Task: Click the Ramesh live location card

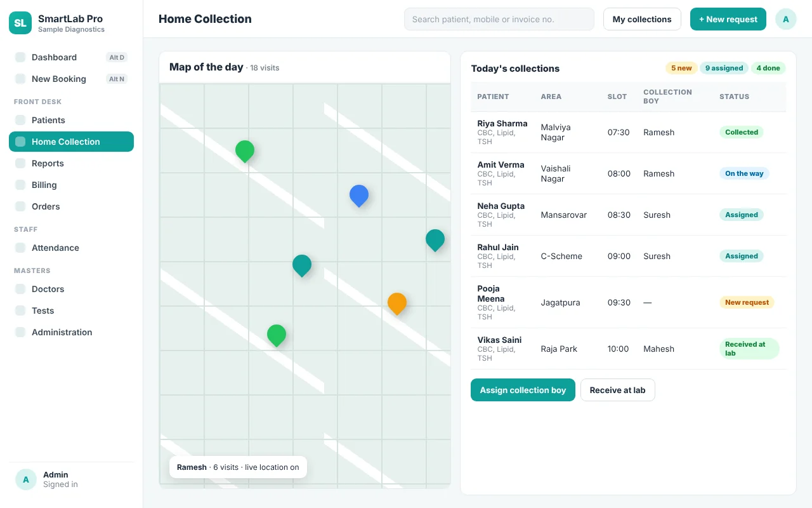Action: pyautogui.click(x=238, y=467)
